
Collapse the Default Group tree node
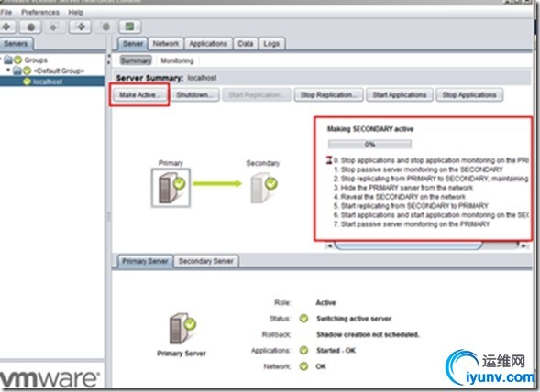(x=8, y=71)
